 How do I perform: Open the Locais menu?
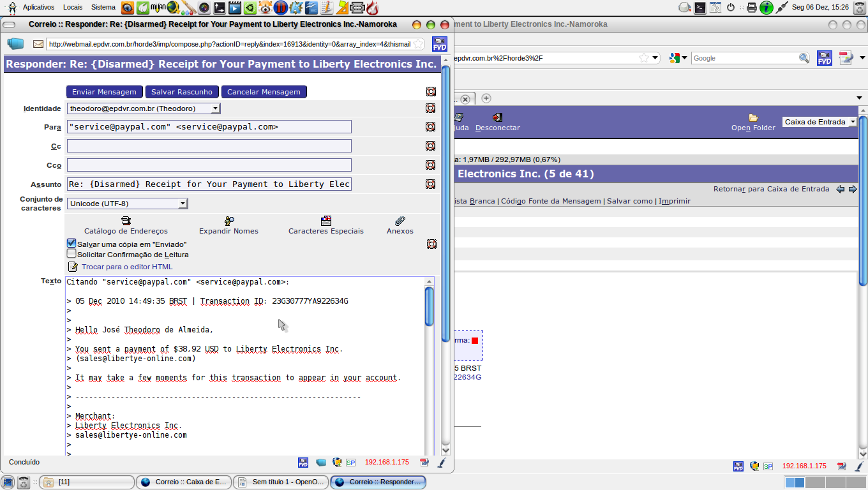coord(73,7)
